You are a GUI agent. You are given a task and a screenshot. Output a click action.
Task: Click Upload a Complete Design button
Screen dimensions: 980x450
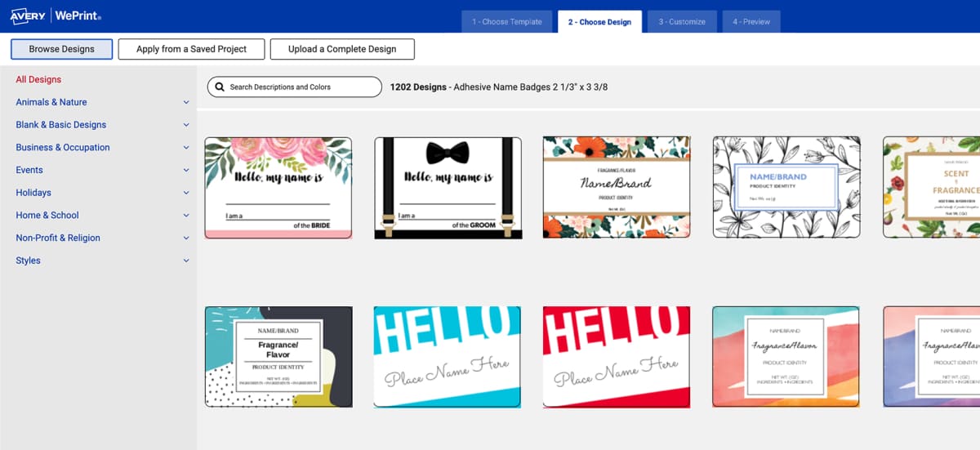pyautogui.click(x=342, y=49)
